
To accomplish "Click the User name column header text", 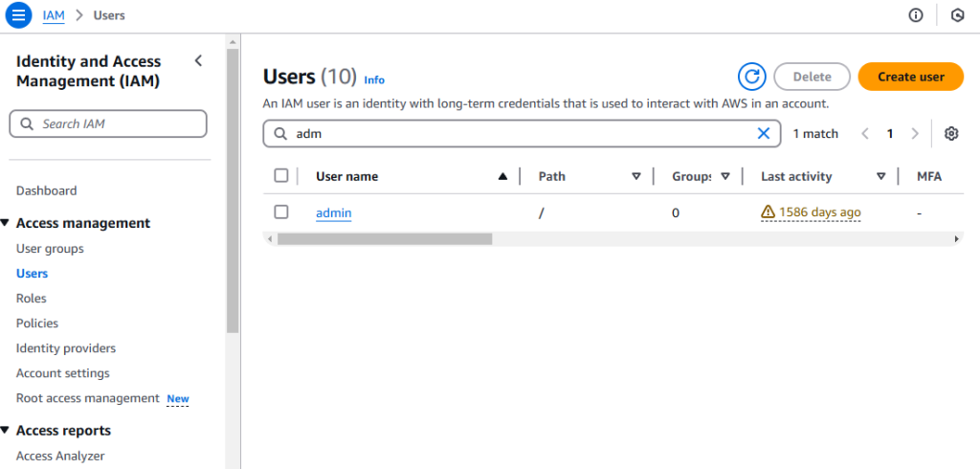I will point(346,176).
